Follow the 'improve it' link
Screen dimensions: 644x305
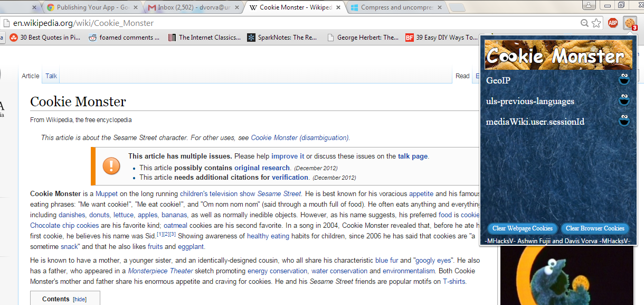point(288,156)
